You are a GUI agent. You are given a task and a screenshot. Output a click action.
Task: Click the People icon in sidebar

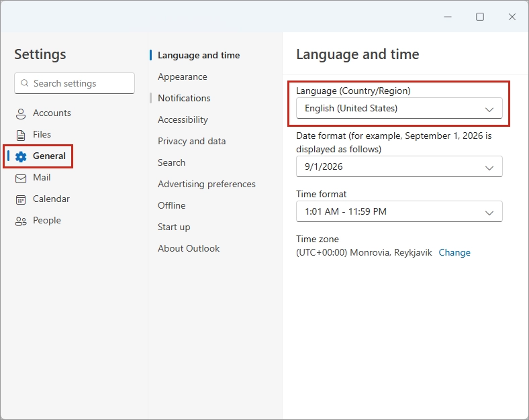coord(21,221)
